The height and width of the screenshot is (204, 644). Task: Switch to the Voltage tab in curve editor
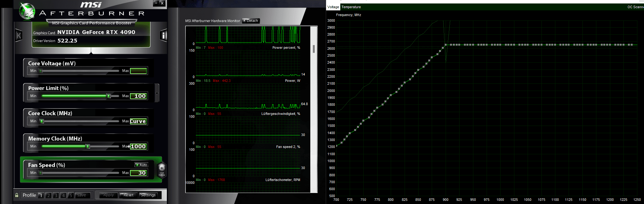(x=333, y=7)
